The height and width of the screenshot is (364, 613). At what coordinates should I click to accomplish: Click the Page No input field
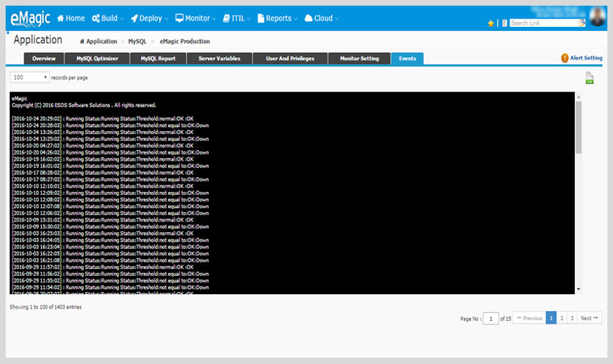coord(491,319)
